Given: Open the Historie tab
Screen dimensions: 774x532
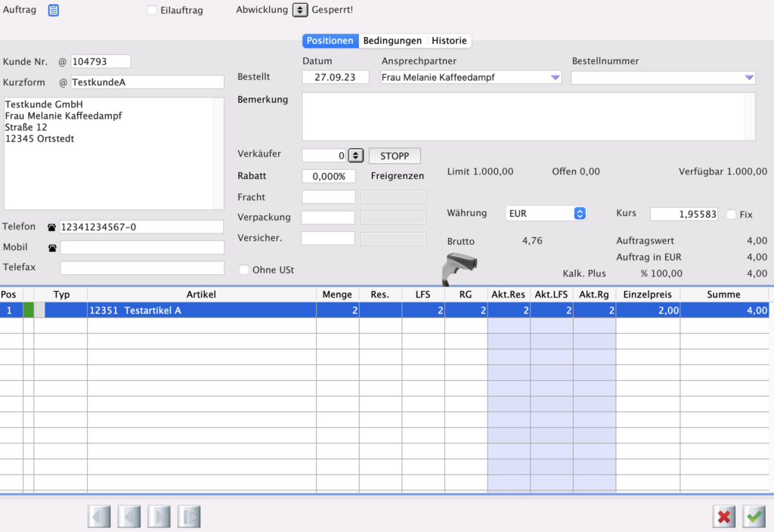Looking at the screenshot, I should pyautogui.click(x=449, y=41).
